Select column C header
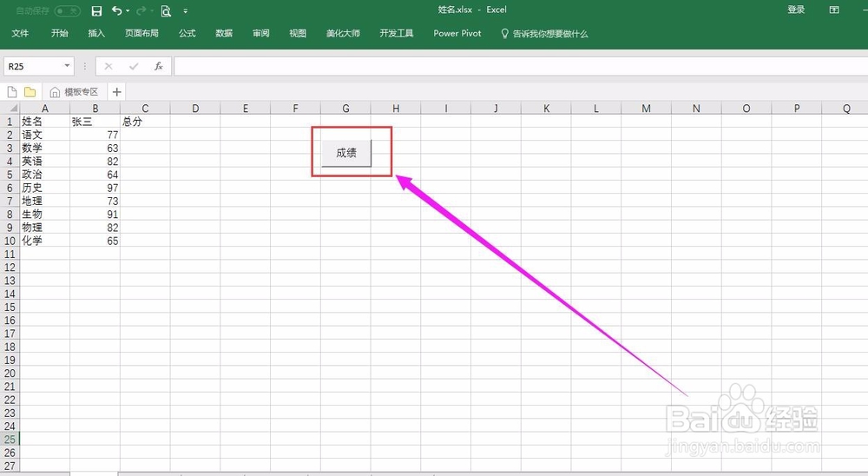Image resolution: width=868 pixels, height=476 pixels. 145,108
